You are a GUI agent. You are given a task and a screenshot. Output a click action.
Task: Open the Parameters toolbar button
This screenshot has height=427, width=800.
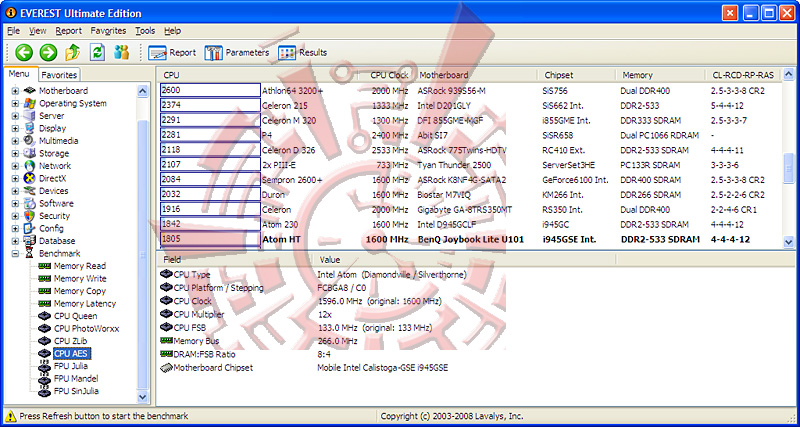tap(237, 53)
